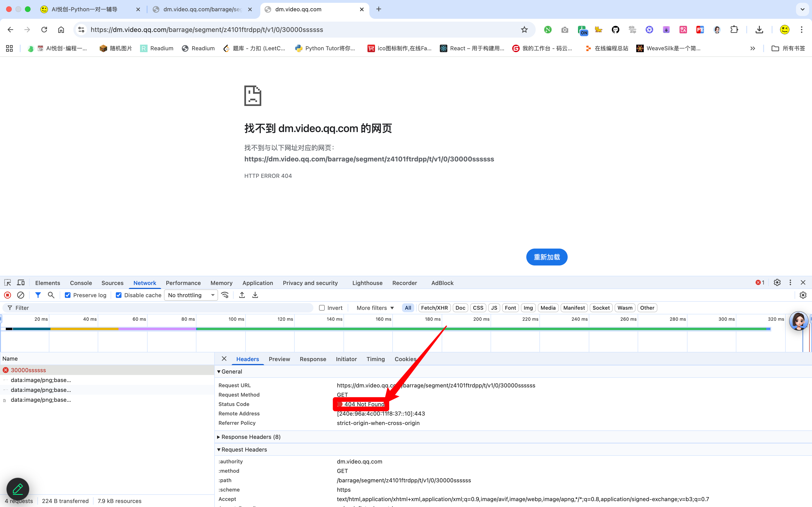Click the browser address bar URL
Viewport: 812px width, 507px height.
207,30
